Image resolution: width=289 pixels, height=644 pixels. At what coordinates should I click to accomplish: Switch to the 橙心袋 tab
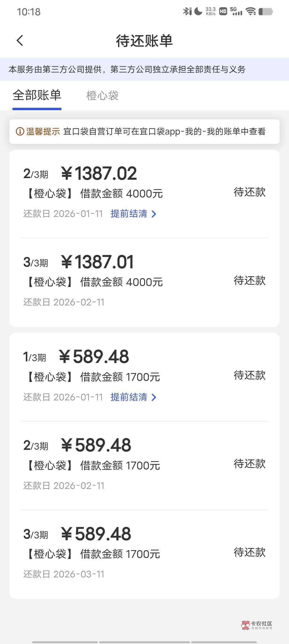click(102, 95)
